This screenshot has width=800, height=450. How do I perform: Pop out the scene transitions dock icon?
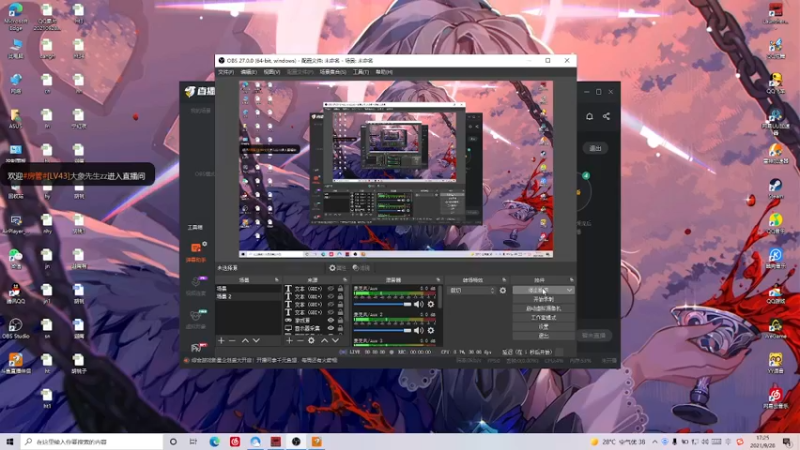(x=504, y=280)
